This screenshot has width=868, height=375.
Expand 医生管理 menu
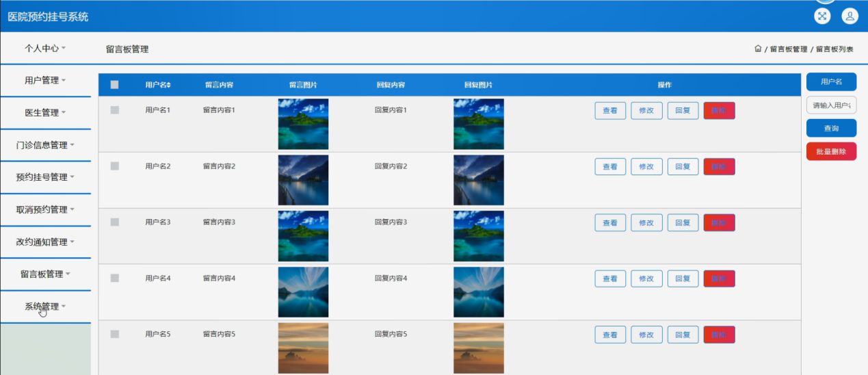[x=45, y=113]
